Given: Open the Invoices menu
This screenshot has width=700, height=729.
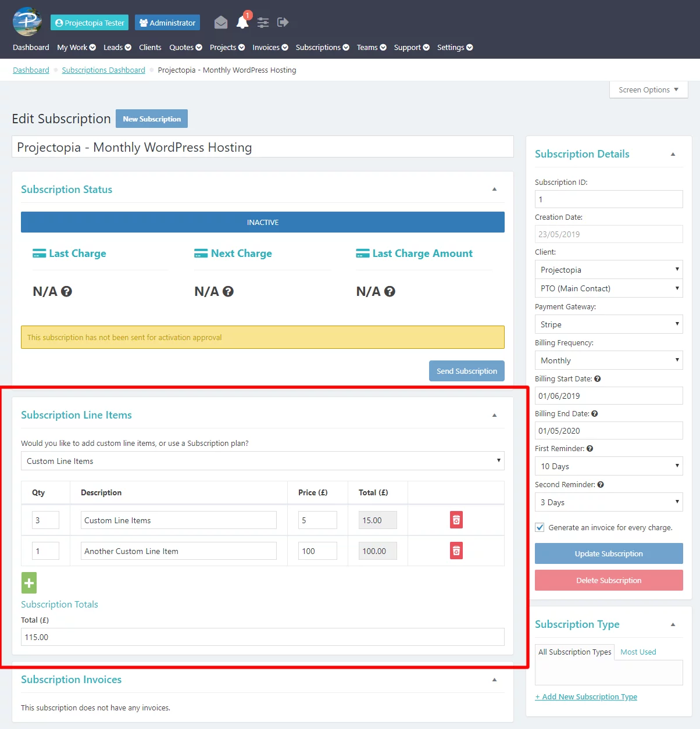Looking at the screenshot, I should [x=270, y=48].
